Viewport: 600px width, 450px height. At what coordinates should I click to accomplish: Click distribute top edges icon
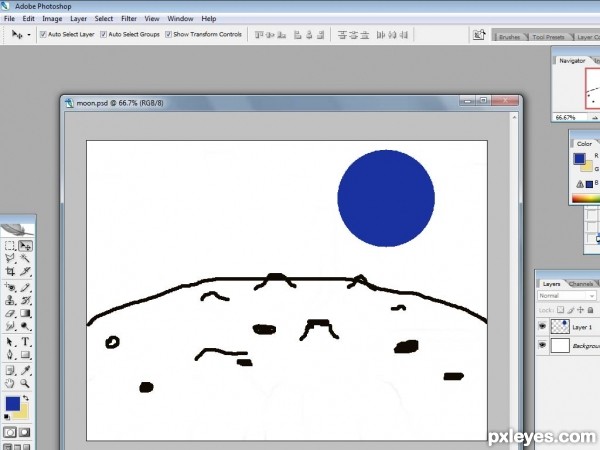[x=342, y=35]
